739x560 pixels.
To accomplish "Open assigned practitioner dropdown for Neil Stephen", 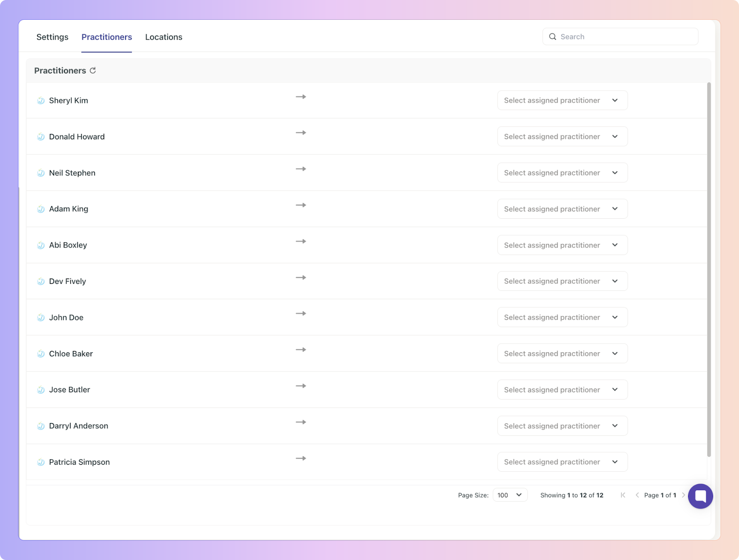I will (562, 173).
